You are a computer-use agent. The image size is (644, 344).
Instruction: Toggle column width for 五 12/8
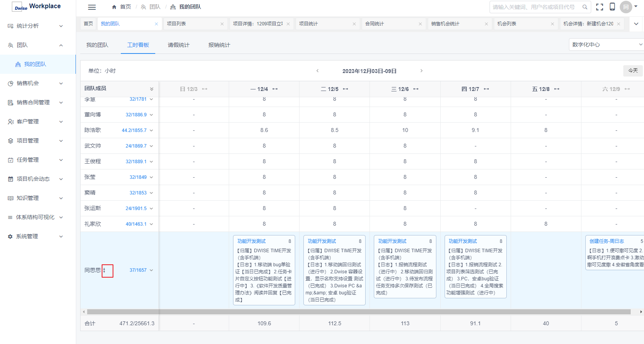pos(557,89)
